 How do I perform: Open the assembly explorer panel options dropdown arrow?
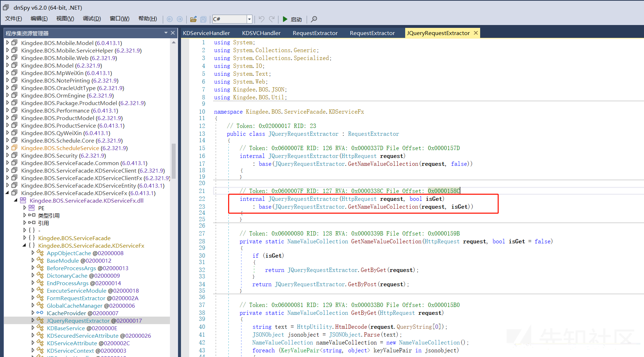tap(166, 33)
